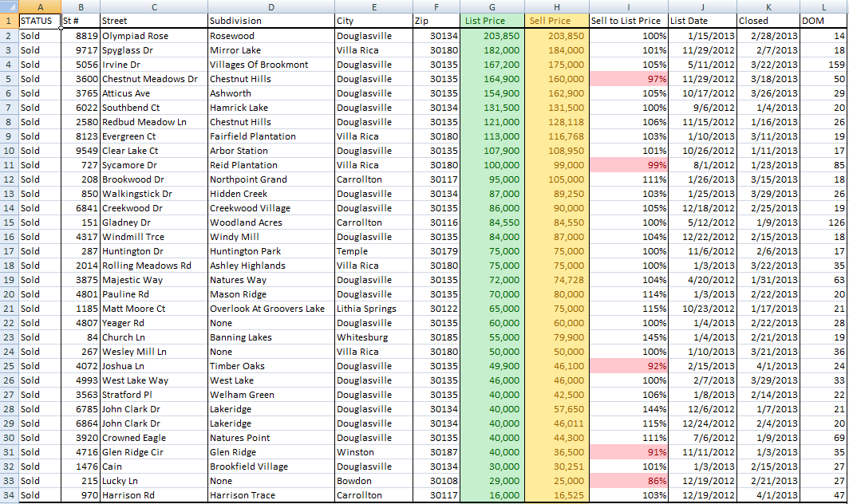Click the Subdivision header cell
Image resolution: width=849 pixels, height=504 pixels.
(x=271, y=22)
